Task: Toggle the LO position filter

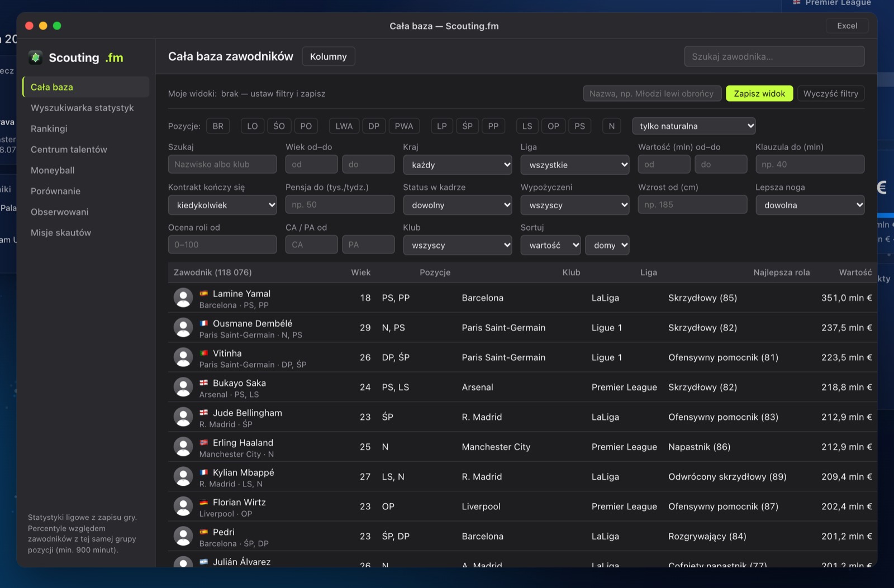Action: click(253, 126)
